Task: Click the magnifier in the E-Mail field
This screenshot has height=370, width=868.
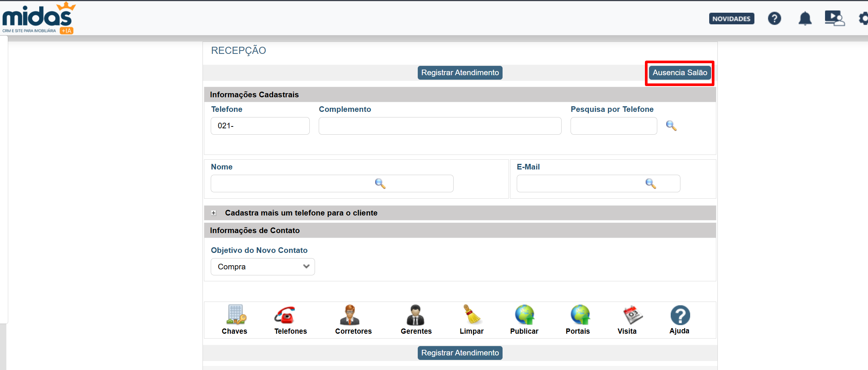Action: tap(651, 183)
